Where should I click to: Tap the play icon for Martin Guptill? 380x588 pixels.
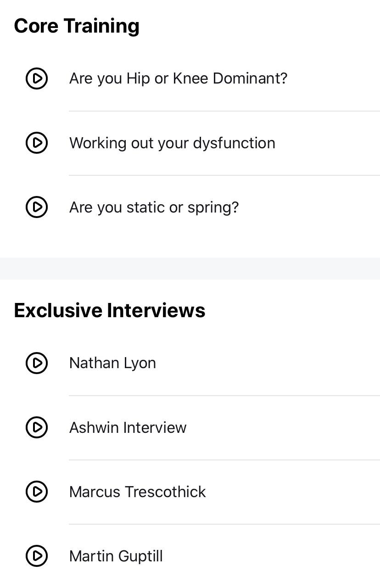pyautogui.click(x=37, y=556)
